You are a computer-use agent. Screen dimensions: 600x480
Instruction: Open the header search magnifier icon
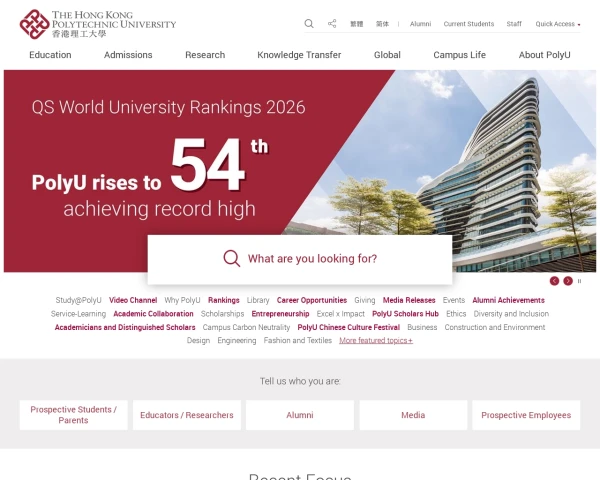(x=309, y=24)
